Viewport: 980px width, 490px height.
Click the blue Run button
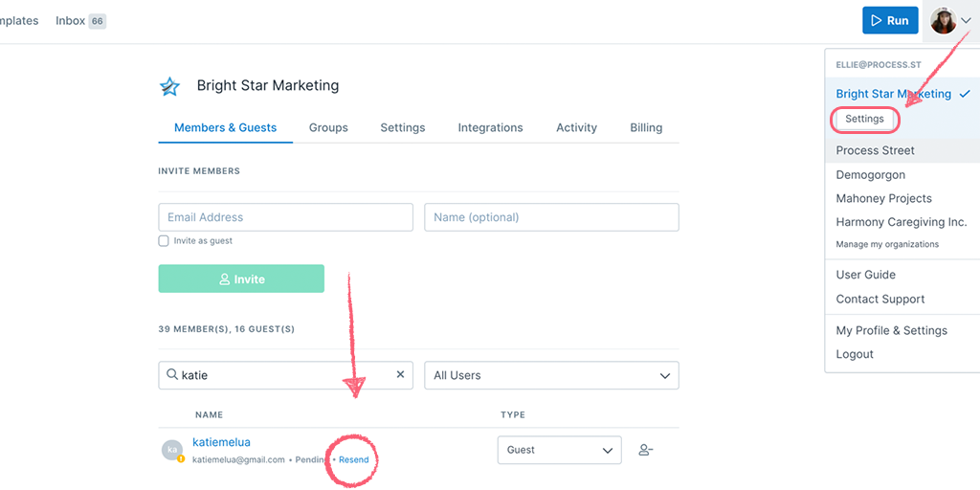pos(890,20)
